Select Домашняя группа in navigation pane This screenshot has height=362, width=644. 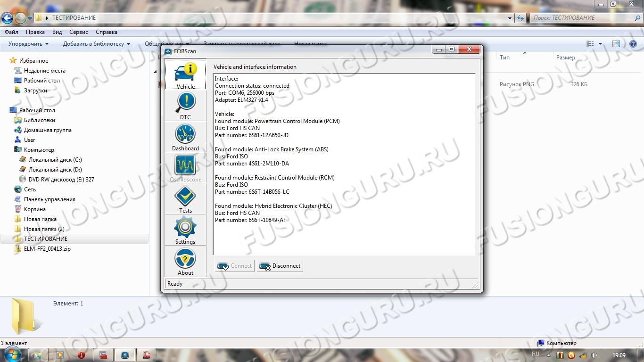pyautogui.click(x=48, y=130)
